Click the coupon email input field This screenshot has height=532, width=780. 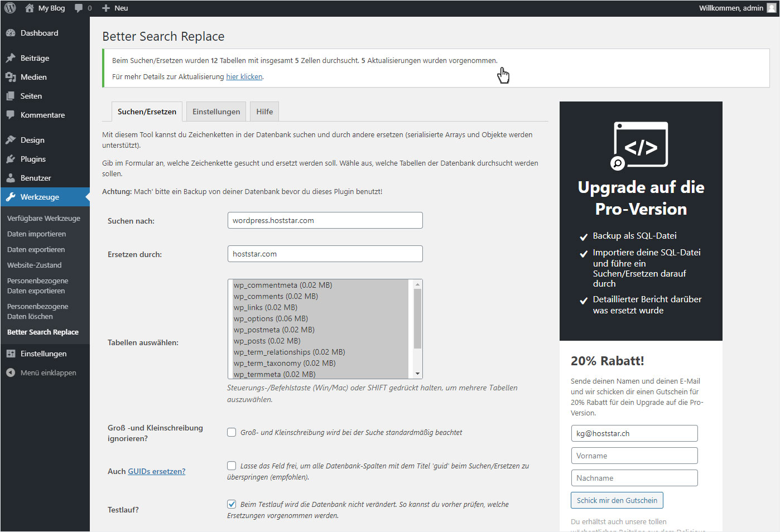point(634,433)
